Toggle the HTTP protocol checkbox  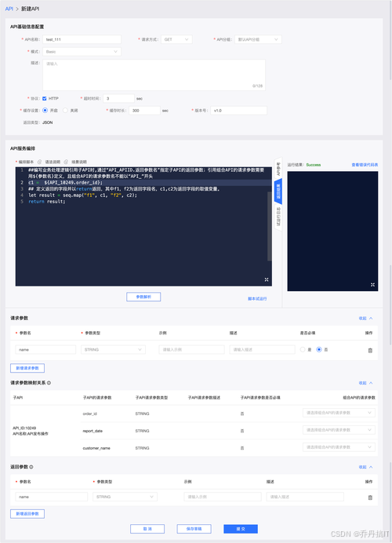pos(45,99)
